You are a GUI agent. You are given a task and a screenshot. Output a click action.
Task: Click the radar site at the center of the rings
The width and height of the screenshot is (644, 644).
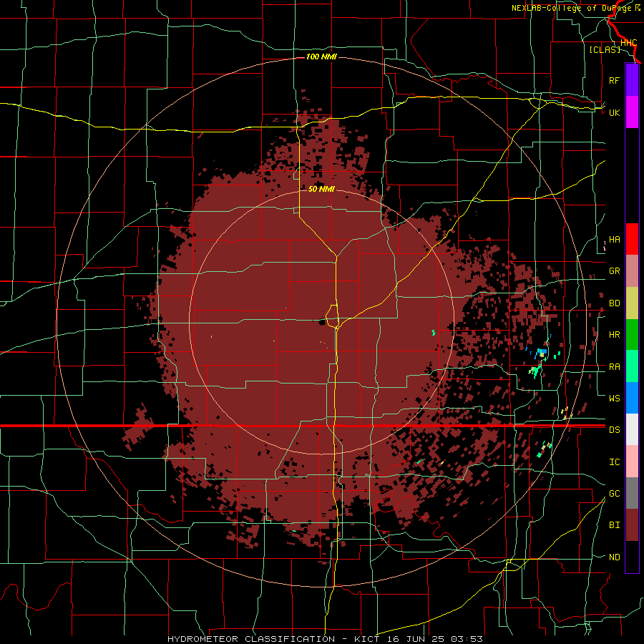coord(322,321)
